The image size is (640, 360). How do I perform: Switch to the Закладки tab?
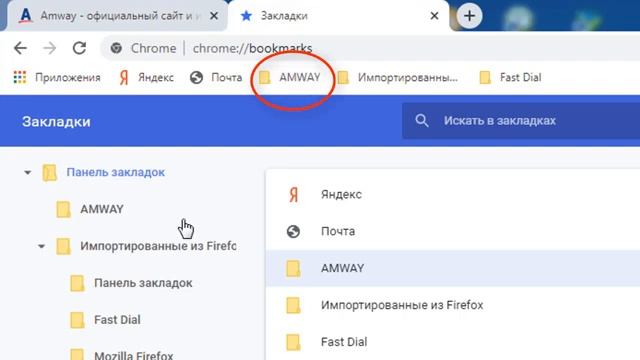pos(338,16)
